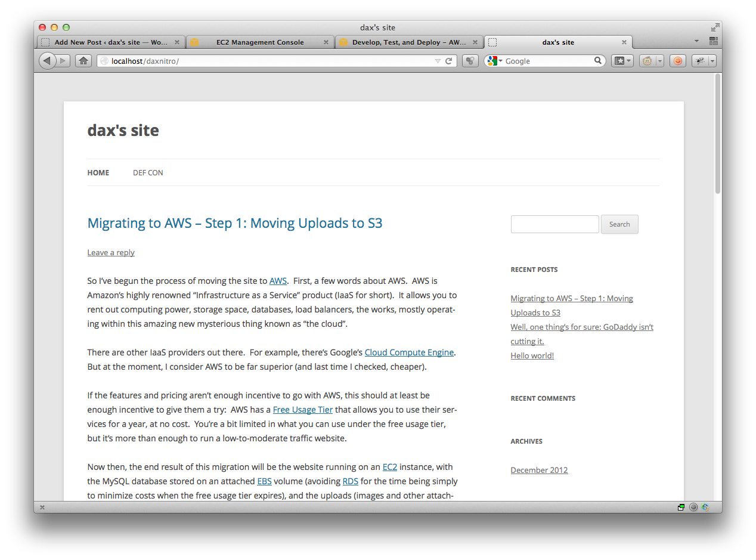This screenshot has height=560, width=756.
Task: Click the page vertical scrollbar thumb
Action: pyautogui.click(x=718, y=134)
